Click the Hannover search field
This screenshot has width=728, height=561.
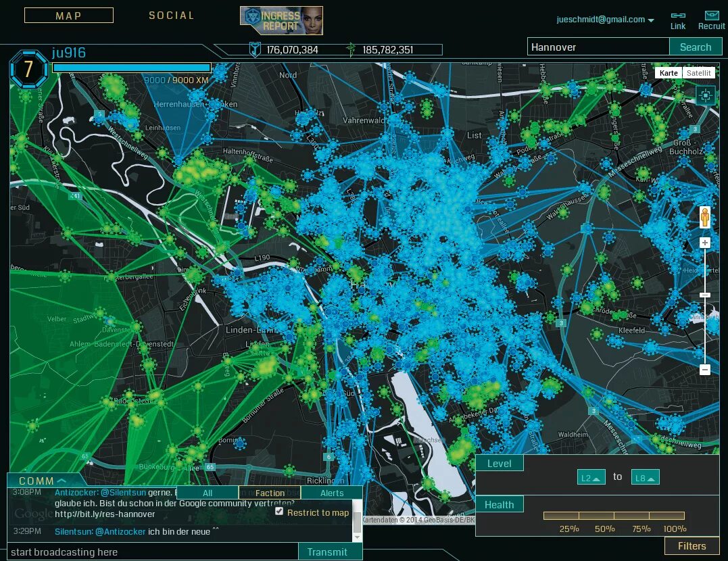pyautogui.click(x=598, y=47)
